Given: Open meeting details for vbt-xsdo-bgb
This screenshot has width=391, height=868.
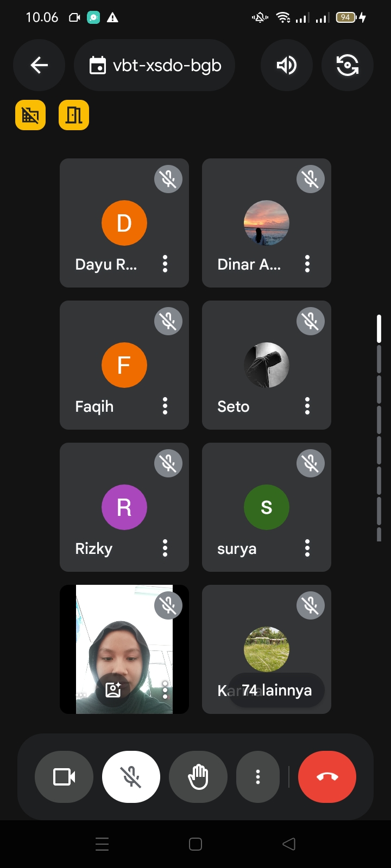Looking at the screenshot, I should coord(155,65).
